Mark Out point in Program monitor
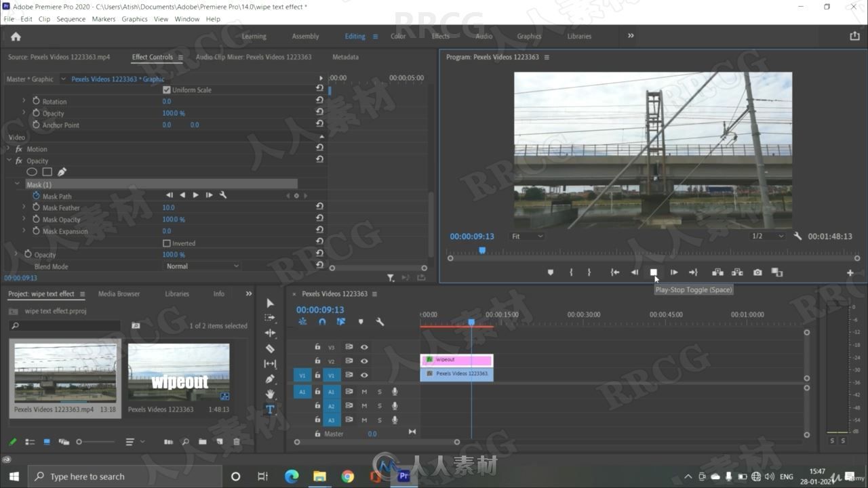This screenshot has height=488, width=868. (589, 272)
